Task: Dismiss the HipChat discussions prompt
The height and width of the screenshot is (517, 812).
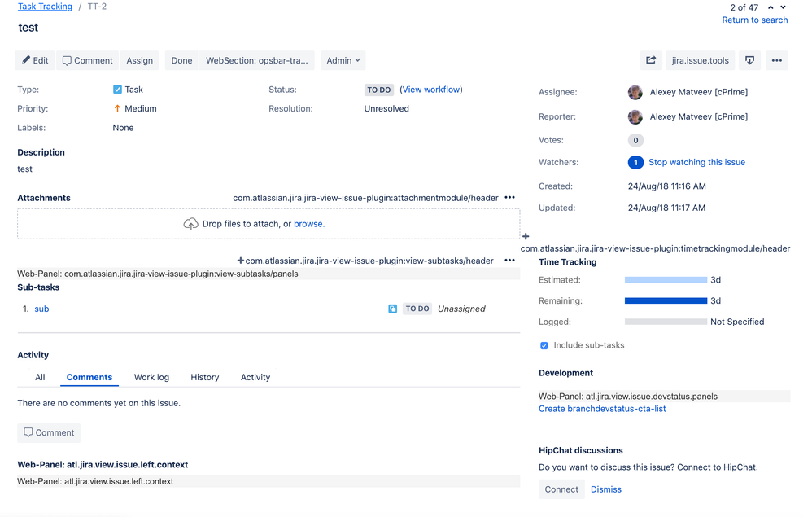Action: pyautogui.click(x=606, y=489)
